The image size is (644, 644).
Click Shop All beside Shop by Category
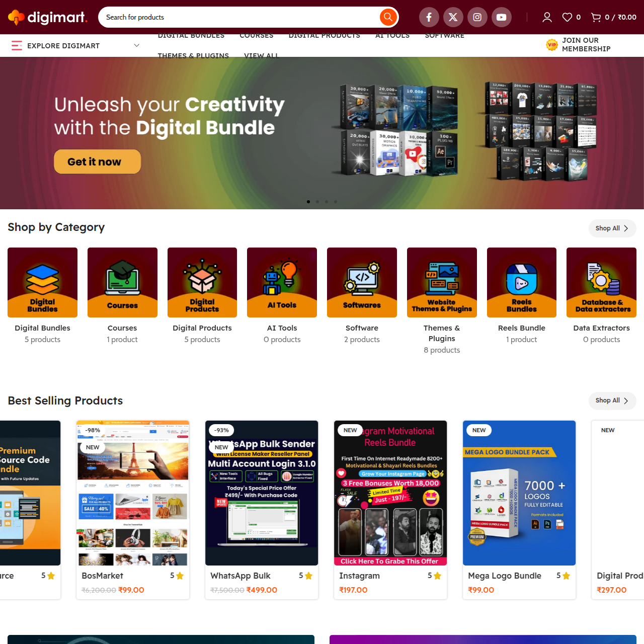[612, 228]
